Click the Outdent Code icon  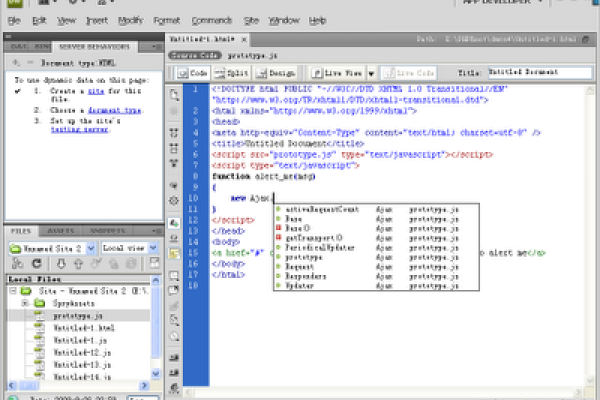[x=174, y=372]
